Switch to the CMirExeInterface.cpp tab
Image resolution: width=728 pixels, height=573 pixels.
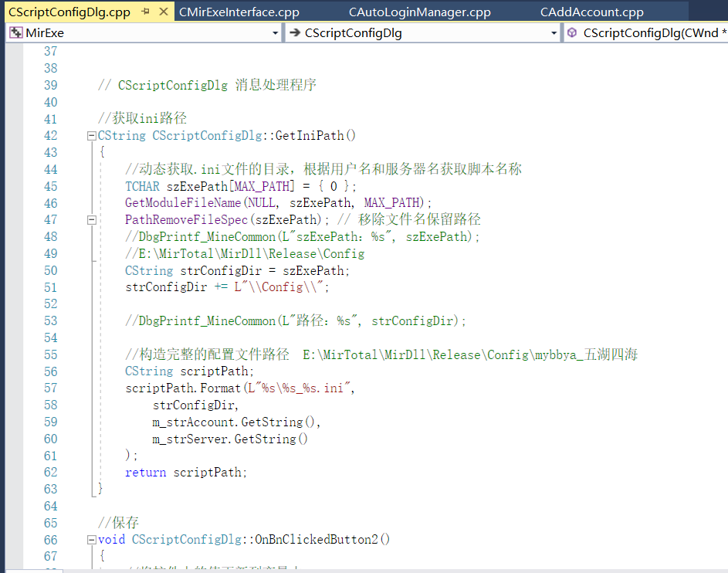click(239, 12)
